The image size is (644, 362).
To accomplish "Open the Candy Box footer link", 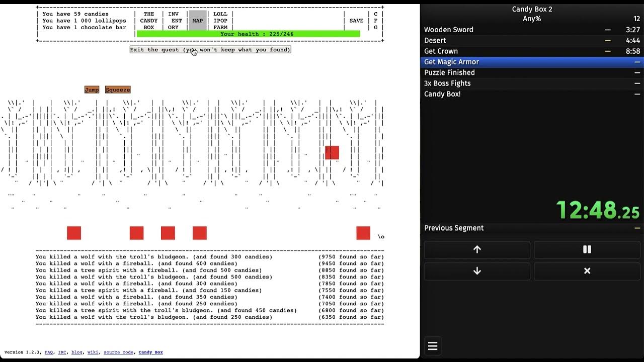I will [x=151, y=352].
